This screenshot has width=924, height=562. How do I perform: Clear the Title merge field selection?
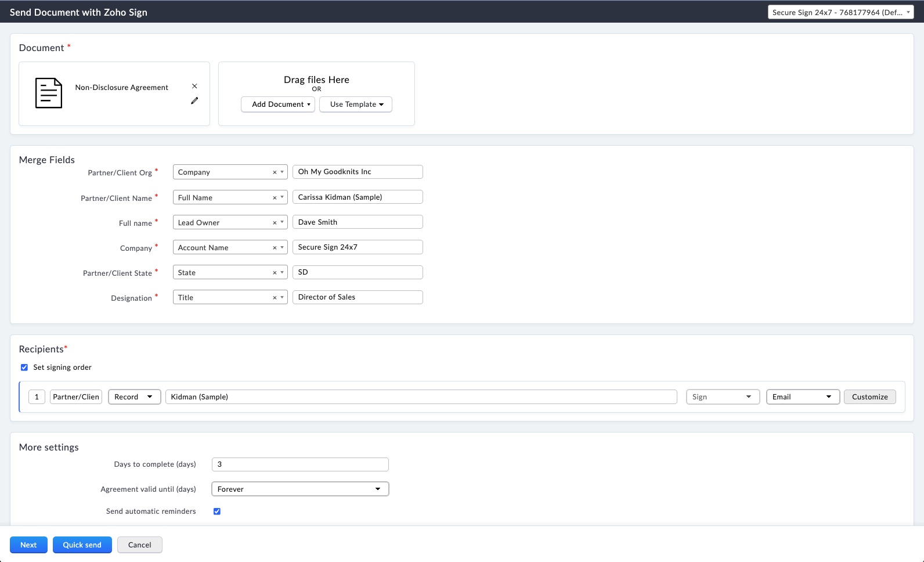click(x=275, y=298)
